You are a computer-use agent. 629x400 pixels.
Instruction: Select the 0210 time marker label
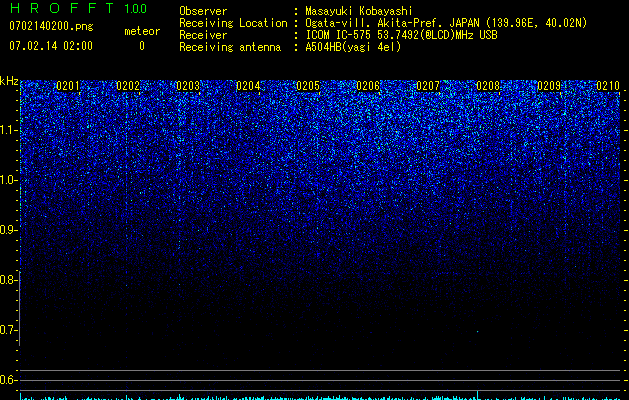point(608,86)
